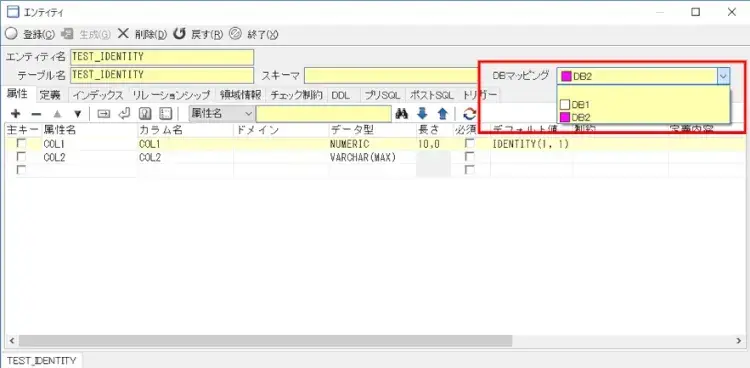The width and height of the screenshot is (750, 368).
Task: Open the インデックス tab
Action: (98, 95)
